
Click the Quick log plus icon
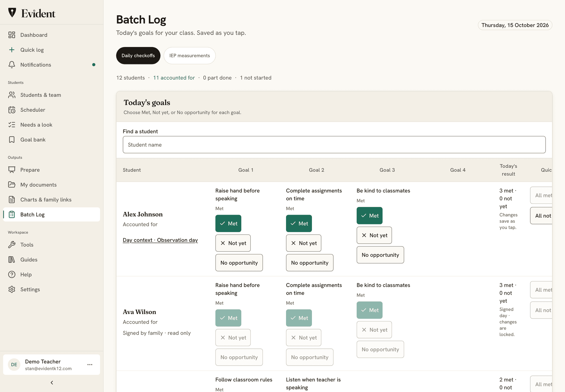[12, 50]
